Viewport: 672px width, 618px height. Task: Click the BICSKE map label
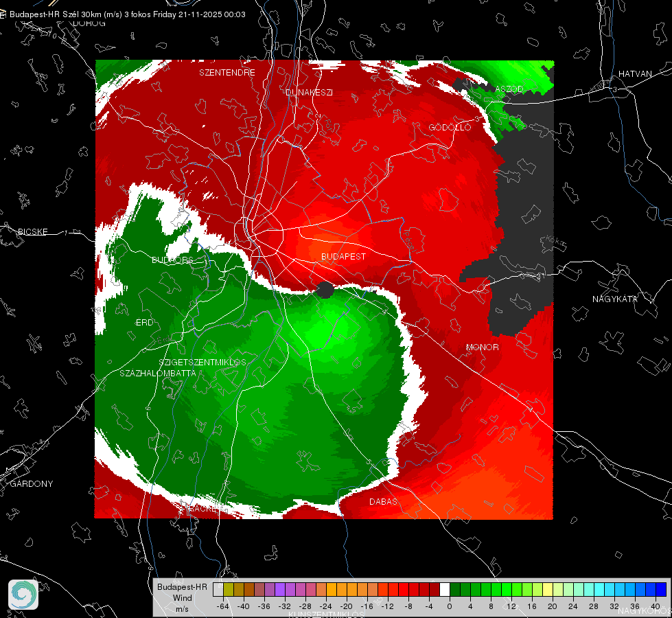coord(33,231)
